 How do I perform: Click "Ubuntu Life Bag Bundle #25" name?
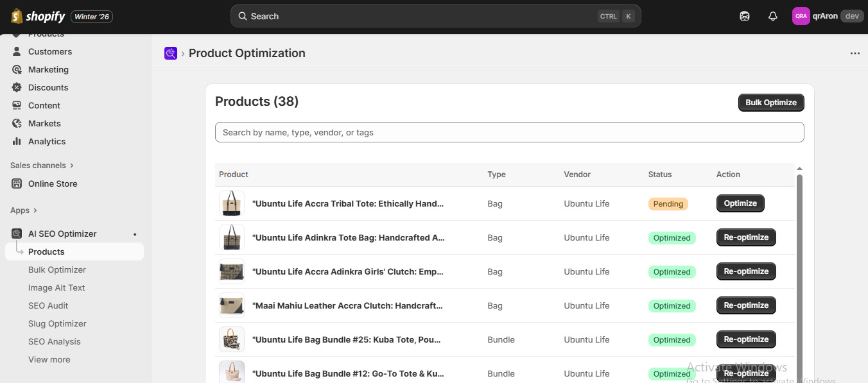pos(346,339)
